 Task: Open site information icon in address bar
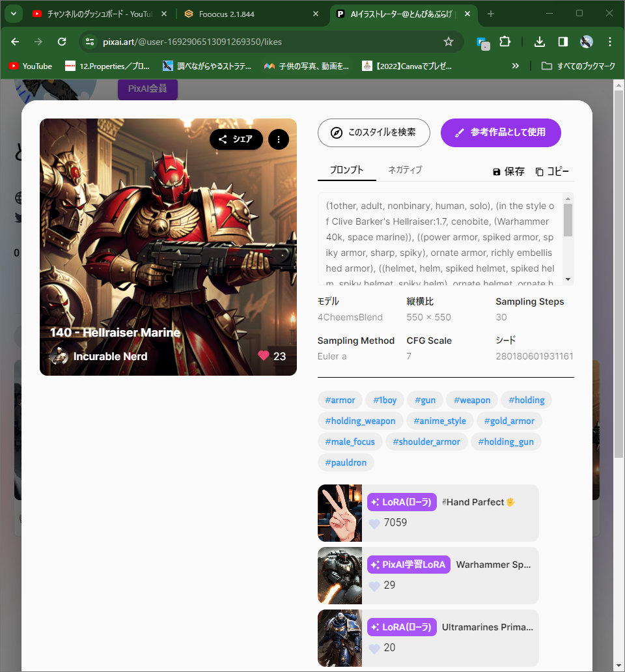click(x=90, y=42)
